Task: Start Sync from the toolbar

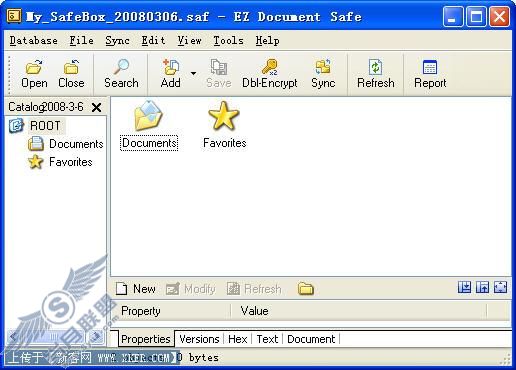Action: (323, 74)
